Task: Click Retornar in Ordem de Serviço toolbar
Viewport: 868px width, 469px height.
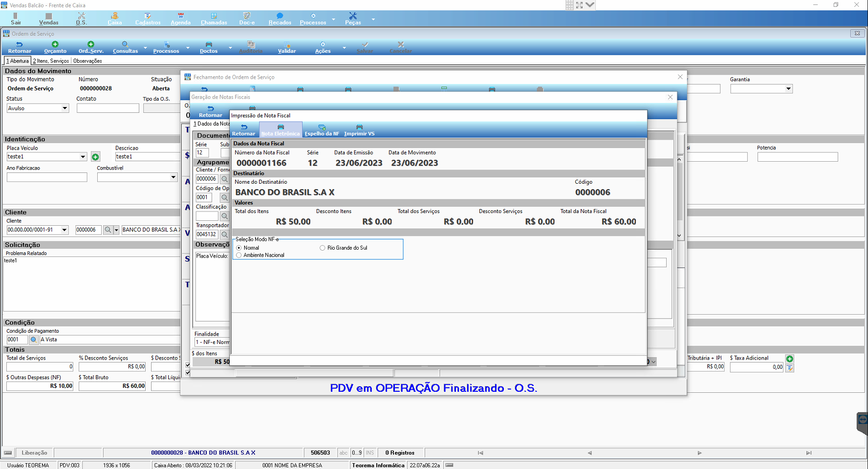Action: [x=20, y=47]
